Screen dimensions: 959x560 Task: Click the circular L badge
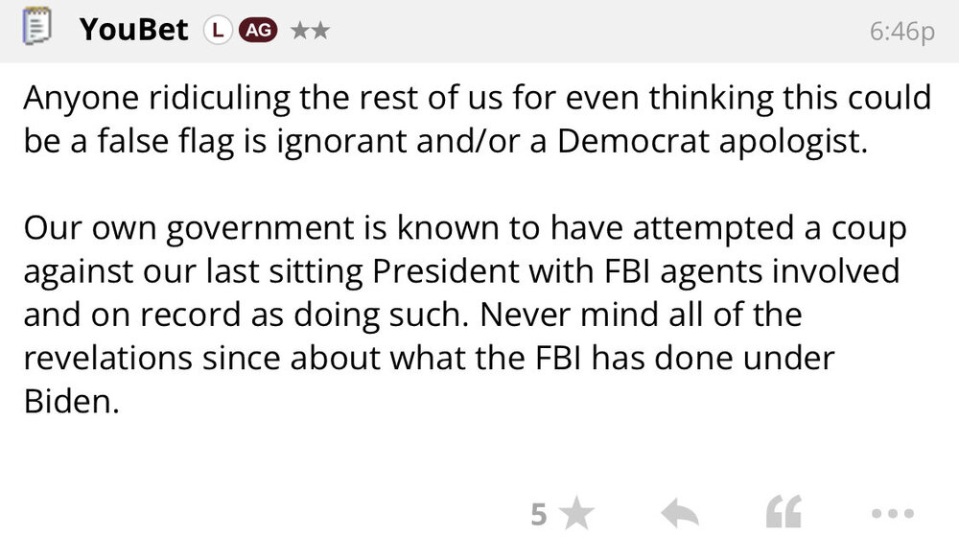coord(216,31)
